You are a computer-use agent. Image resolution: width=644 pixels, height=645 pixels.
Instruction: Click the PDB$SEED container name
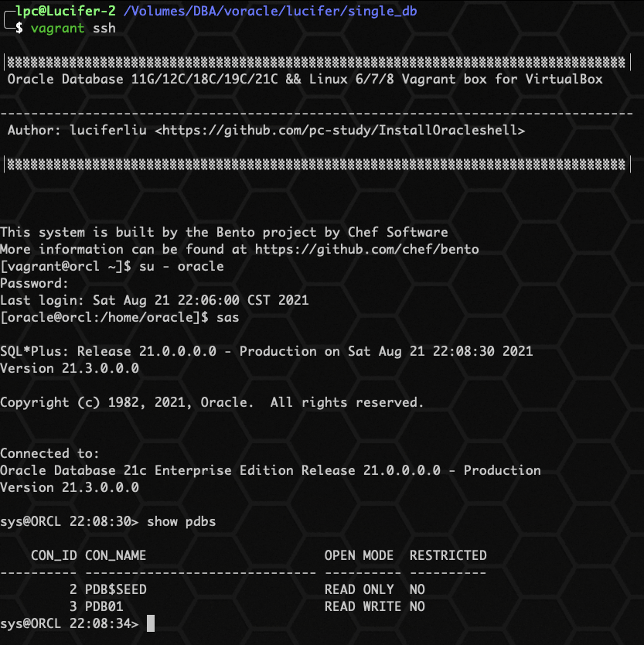click(x=115, y=589)
